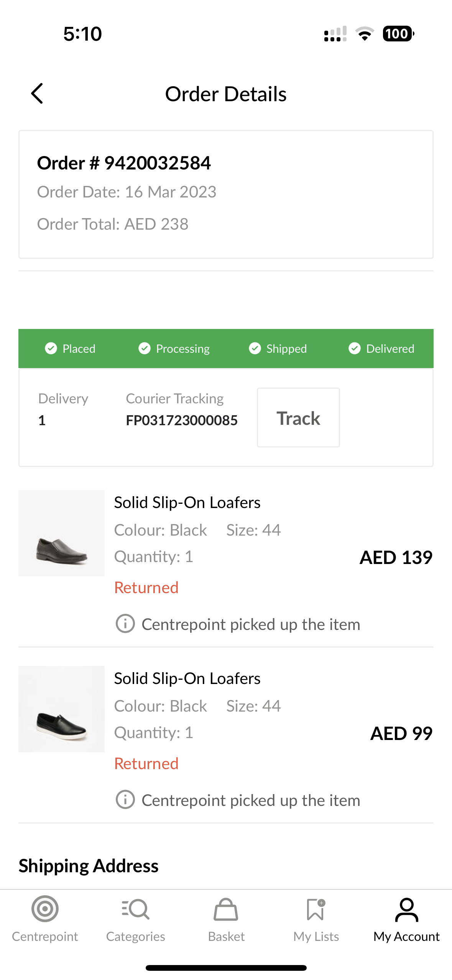Viewport: 452px width, 980px height.
Task: Tap the Placed status checkmark
Action: coord(51,348)
